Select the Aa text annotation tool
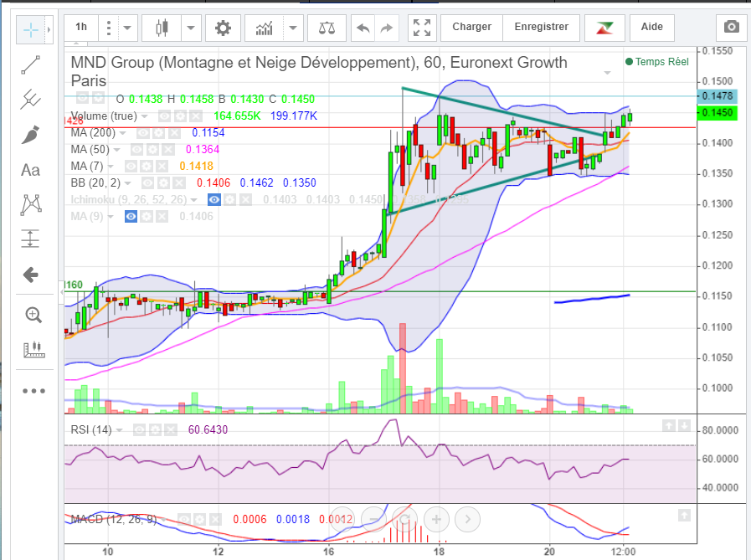This screenshot has width=751, height=560. (x=31, y=170)
